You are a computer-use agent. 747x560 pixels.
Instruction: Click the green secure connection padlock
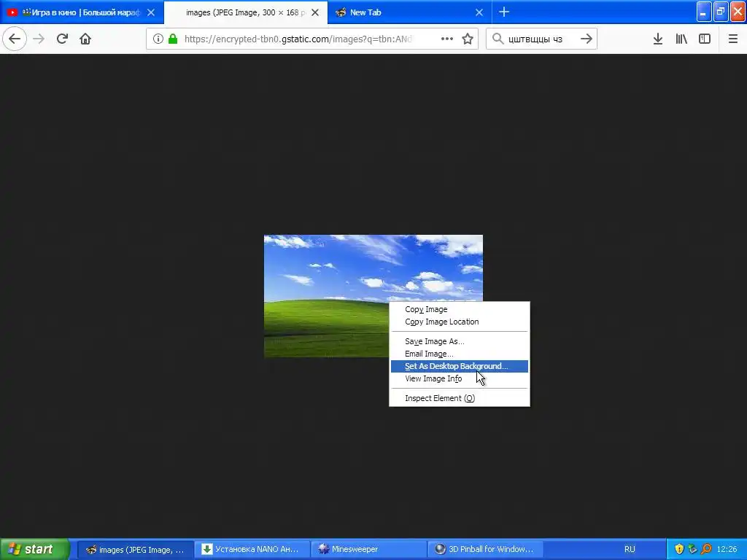click(173, 39)
